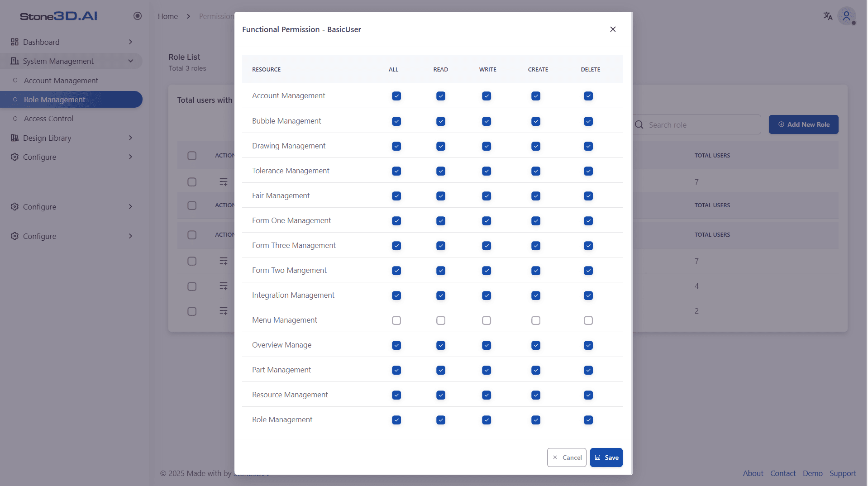The width and height of the screenshot is (868, 486).
Task: Select the first header checkbox in Role List
Action: click(192, 156)
